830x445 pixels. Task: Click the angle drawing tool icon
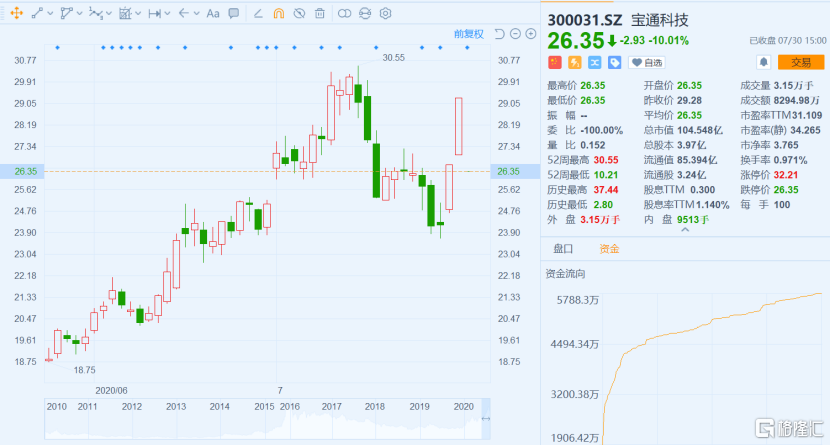258,13
